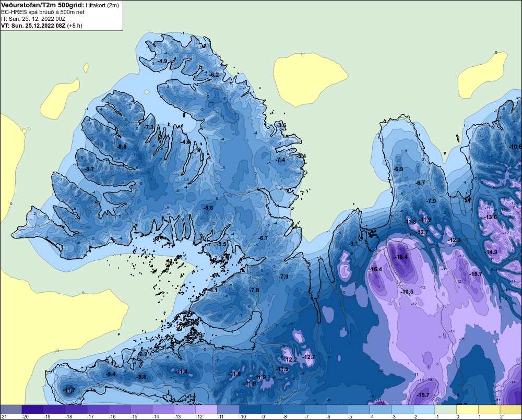The width and height of the screenshot is (522, 420).
Task: Click the -9.6 temperature value
Action: 142,377
